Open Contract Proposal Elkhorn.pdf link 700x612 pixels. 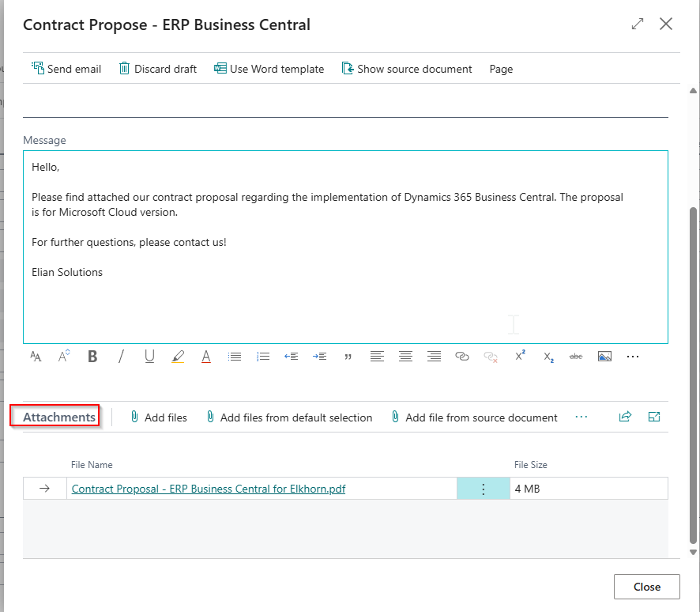pos(209,489)
